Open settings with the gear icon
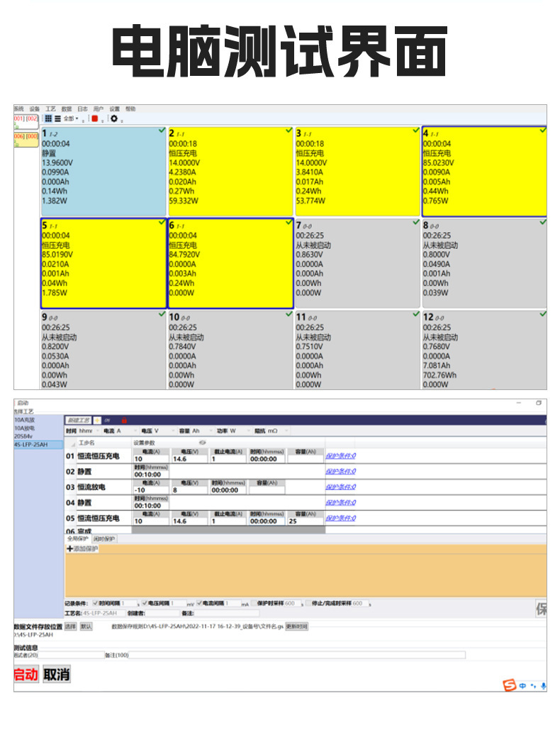This screenshot has height=744, width=560. tap(114, 118)
